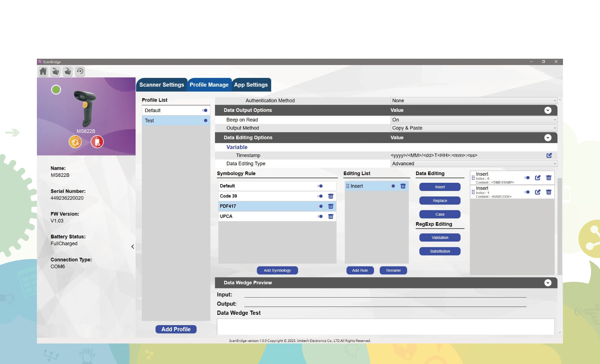
Task: Delete the PDF417 symbology rule
Action: pyautogui.click(x=330, y=206)
